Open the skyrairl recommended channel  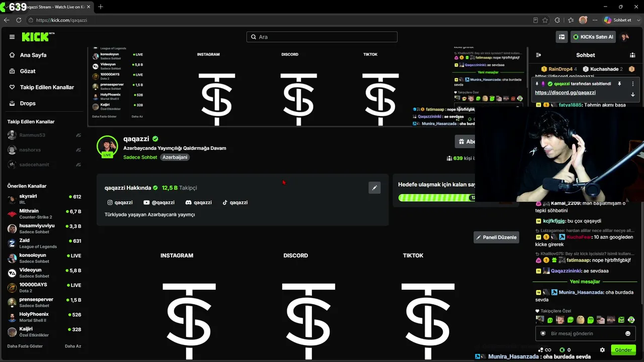click(x=44, y=199)
